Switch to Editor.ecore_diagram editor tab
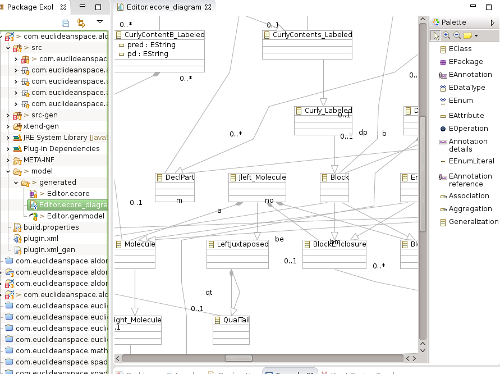 (x=164, y=7)
